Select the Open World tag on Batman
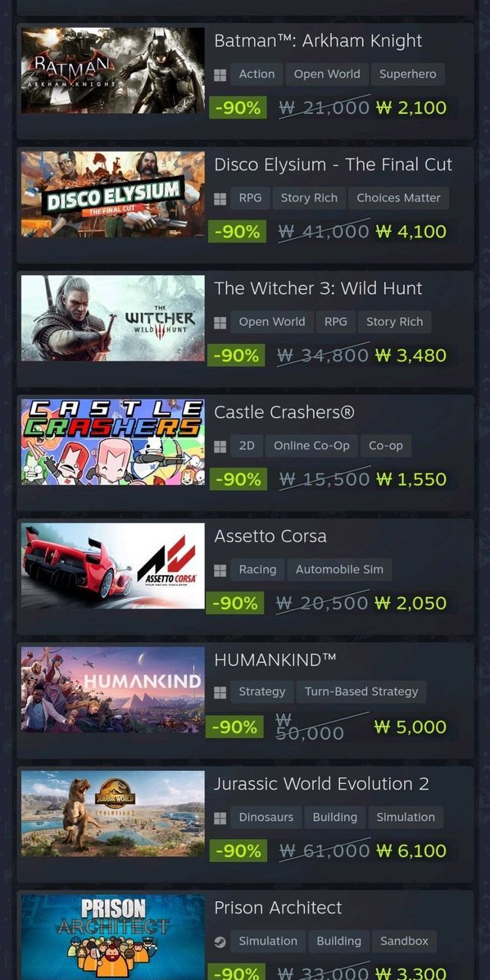The image size is (490, 980). (x=327, y=74)
